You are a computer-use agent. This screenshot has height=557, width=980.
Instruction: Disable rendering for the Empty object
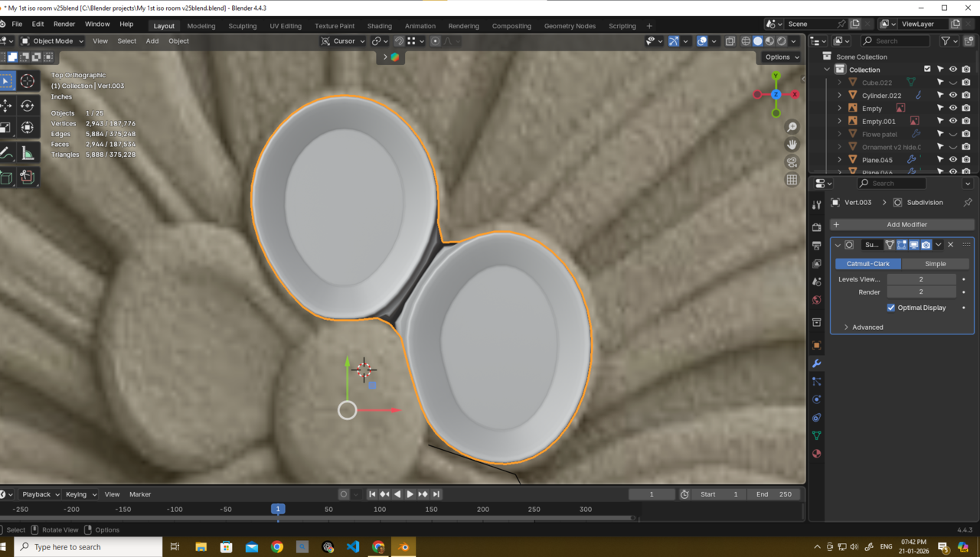coord(966,109)
